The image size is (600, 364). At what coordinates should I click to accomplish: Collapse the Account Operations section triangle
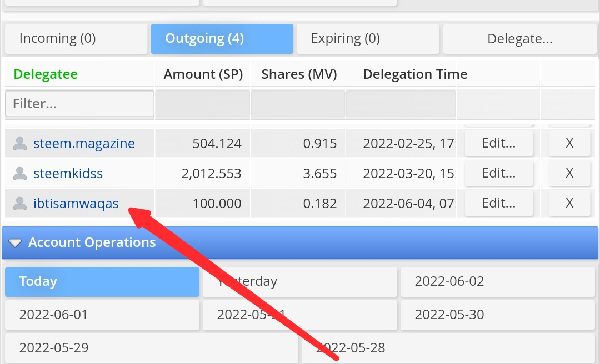coord(15,243)
